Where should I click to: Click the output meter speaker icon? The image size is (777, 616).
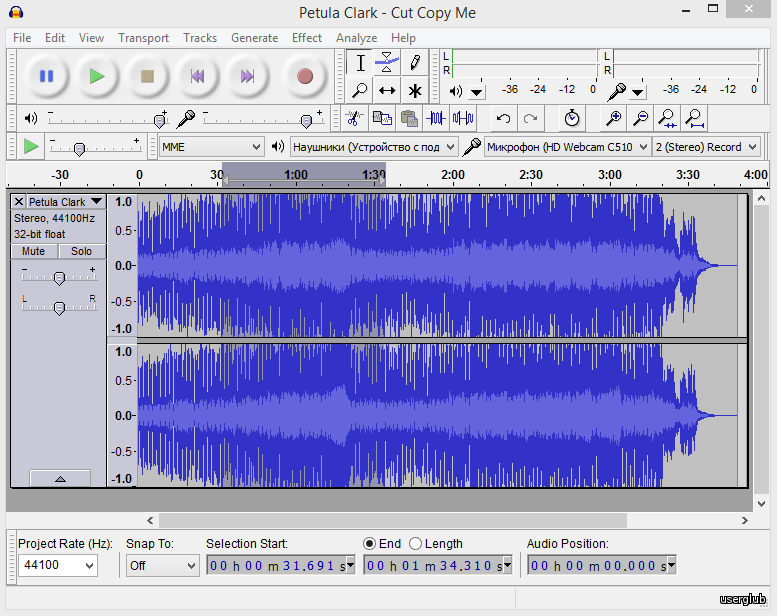tap(455, 91)
